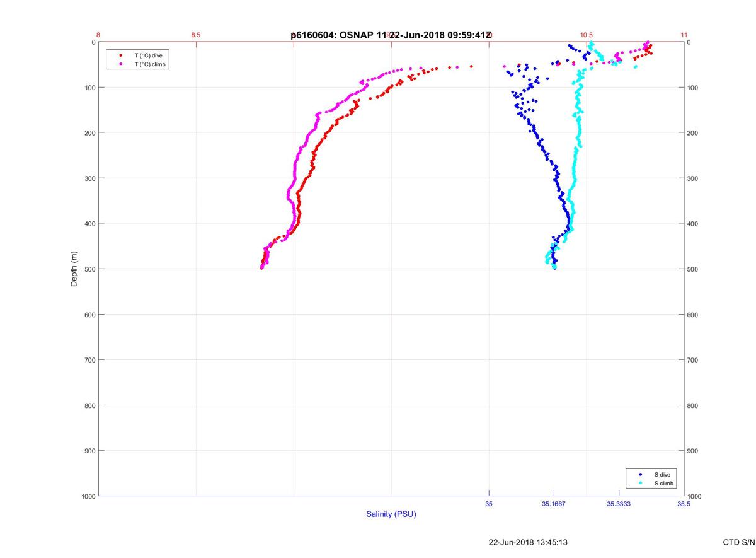Click the 'Depth (m)' axis label
The height and width of the screenshot is (558, 756).
coord(74,269)
